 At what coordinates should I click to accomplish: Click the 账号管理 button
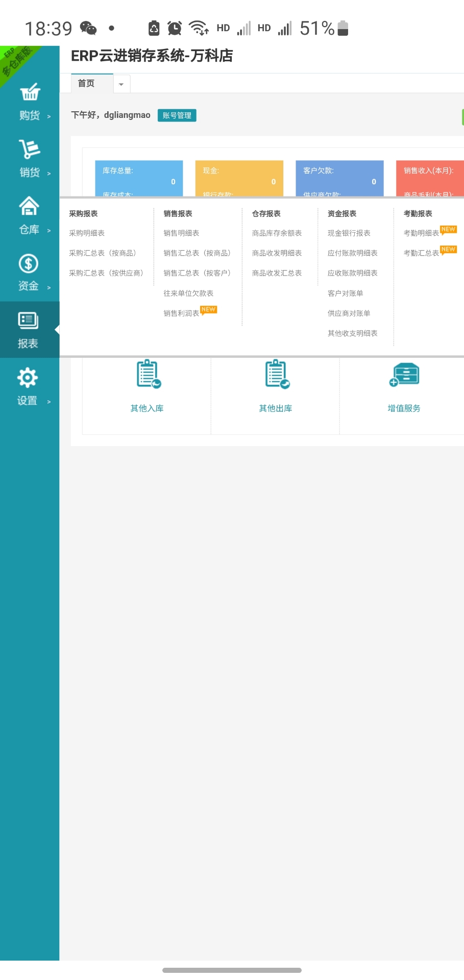[177, 115]
